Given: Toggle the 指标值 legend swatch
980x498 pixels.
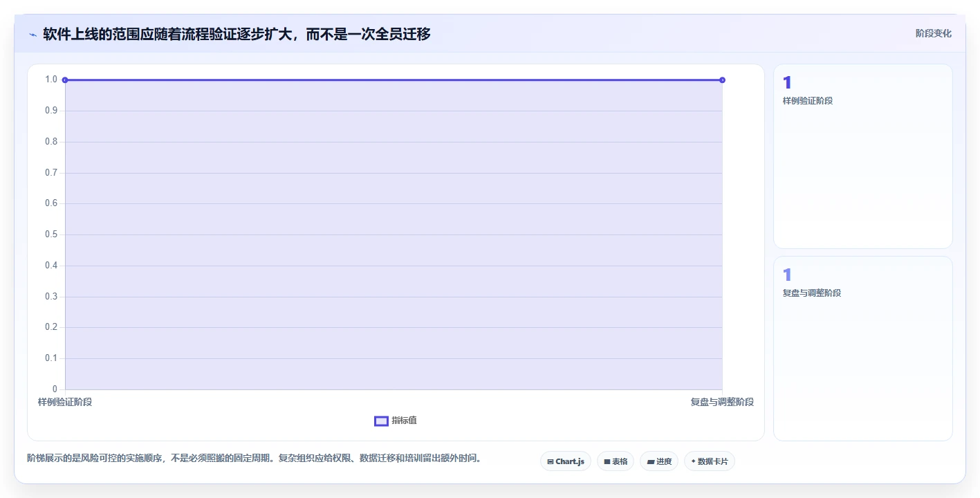Looking at the screenshot, I should point(381,421).
